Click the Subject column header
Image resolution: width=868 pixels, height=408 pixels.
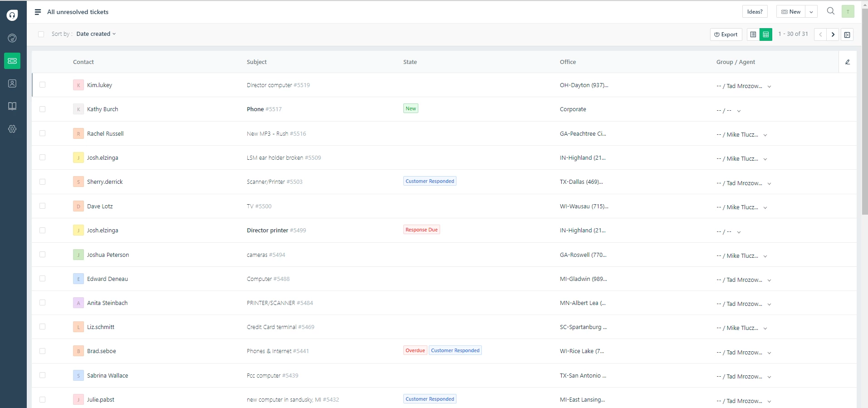(257, 62)
